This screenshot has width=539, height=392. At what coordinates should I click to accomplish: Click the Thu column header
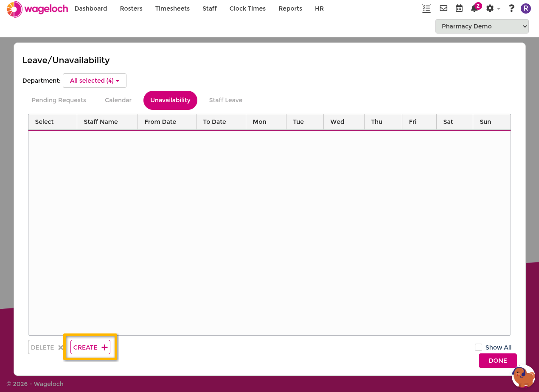click(x=383, y=122)
